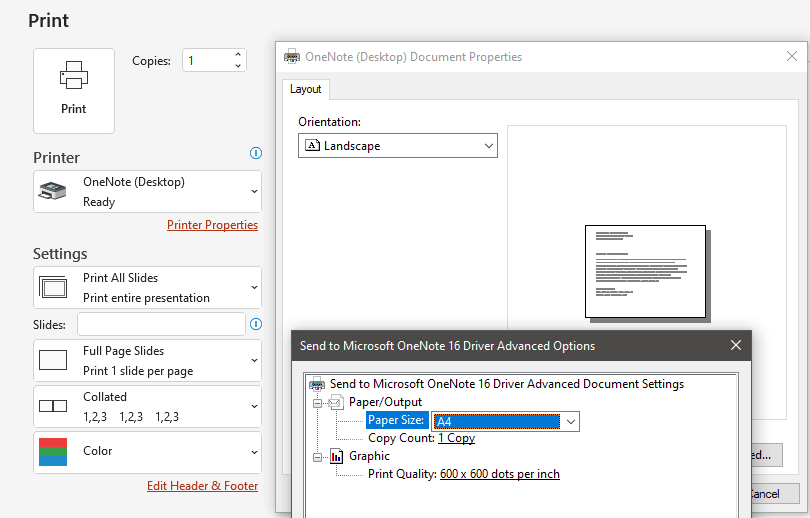
Task: Click the printer icon in the tree root
Action: point(317,384)
